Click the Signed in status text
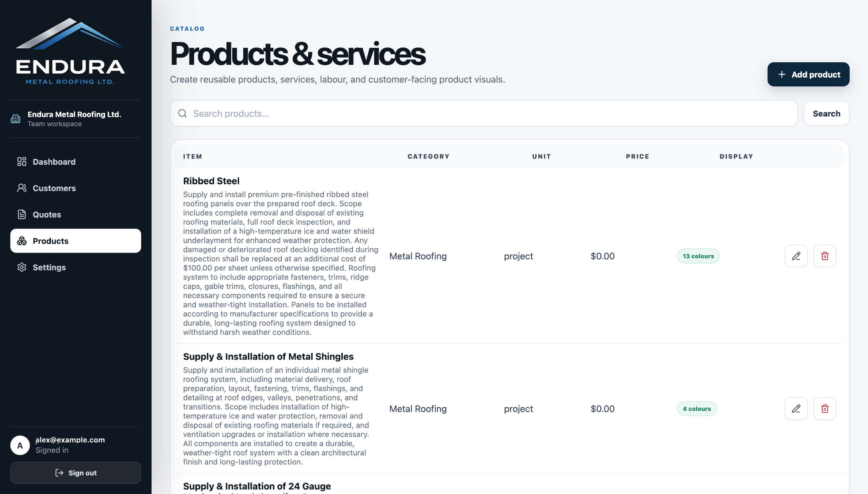 pos(52,450)
